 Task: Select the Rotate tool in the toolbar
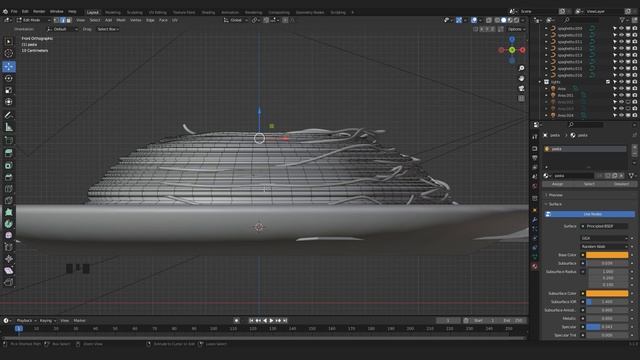[x=9, y=78]
